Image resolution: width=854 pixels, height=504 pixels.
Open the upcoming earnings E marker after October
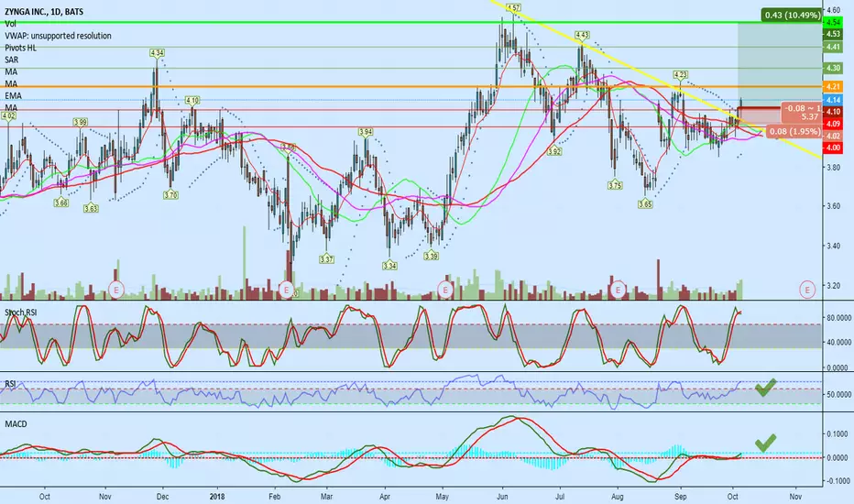[x=807, y=290]
